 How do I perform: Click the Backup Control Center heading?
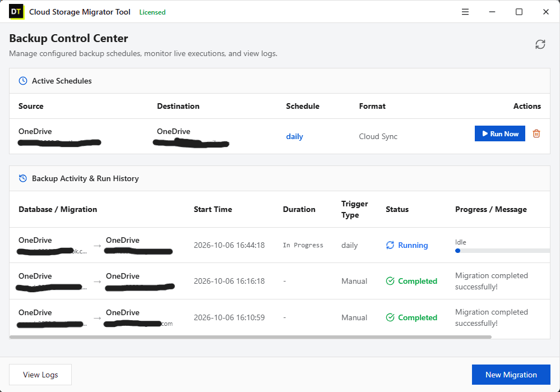tap(68, 38)
